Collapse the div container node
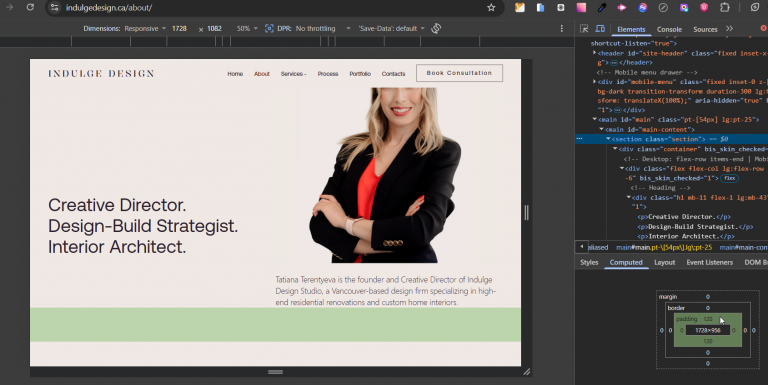768x385 pixels. tap(615, 149)
